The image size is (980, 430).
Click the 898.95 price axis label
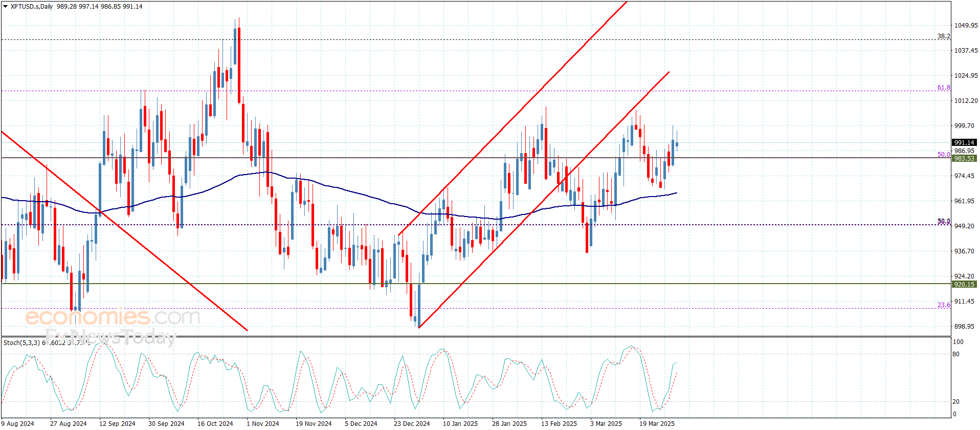[964, 327]
